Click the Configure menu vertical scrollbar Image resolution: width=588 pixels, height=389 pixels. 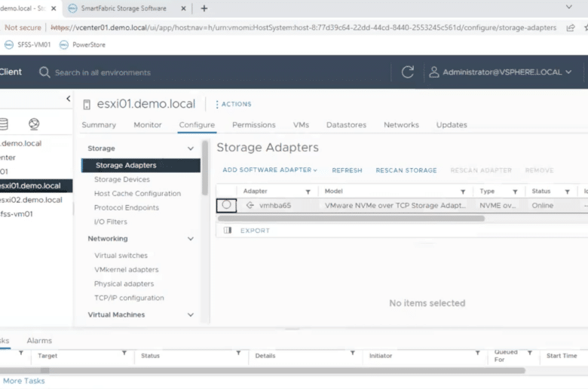[x=205, y=167]
